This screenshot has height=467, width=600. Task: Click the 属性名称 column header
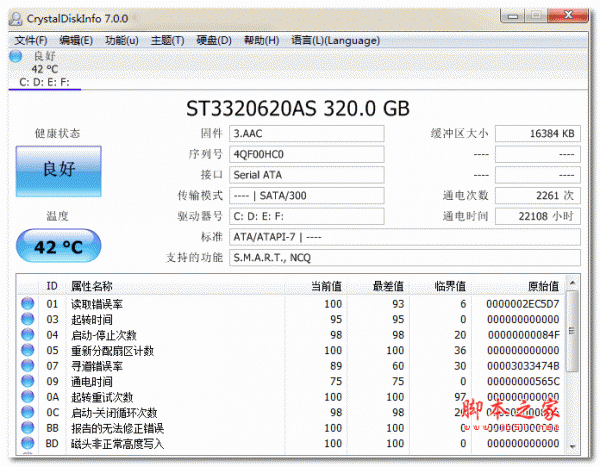[x=92, y=286]
